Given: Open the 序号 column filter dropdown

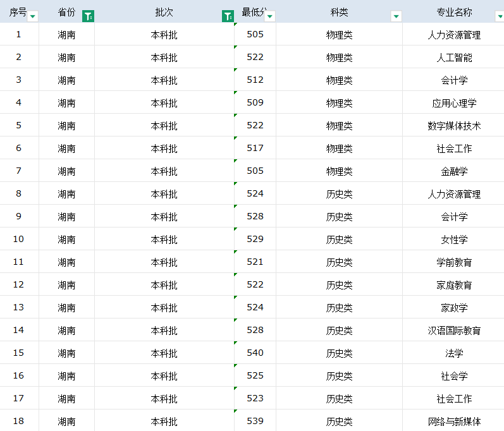Looking at the screenshot, I should [x=33, y=16].
